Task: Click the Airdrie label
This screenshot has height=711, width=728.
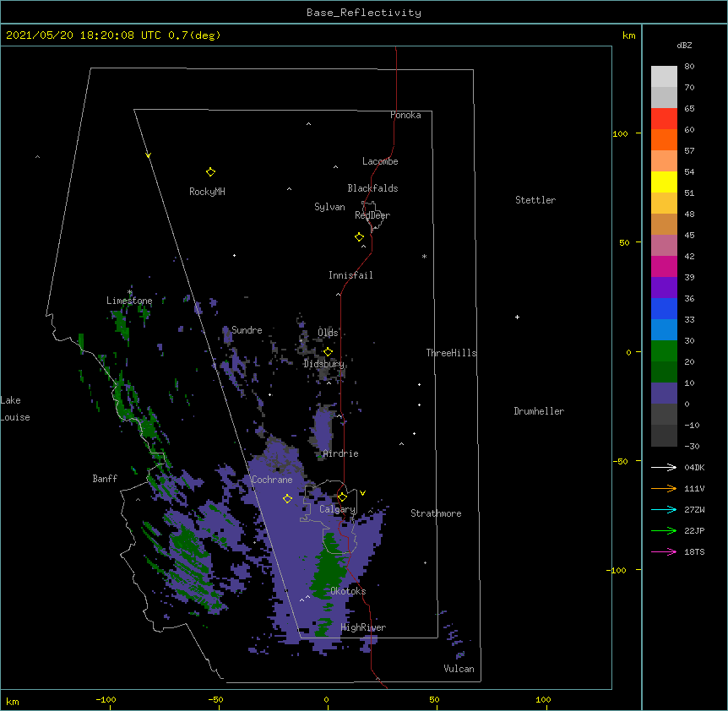Action: click(x=341, y=453)
